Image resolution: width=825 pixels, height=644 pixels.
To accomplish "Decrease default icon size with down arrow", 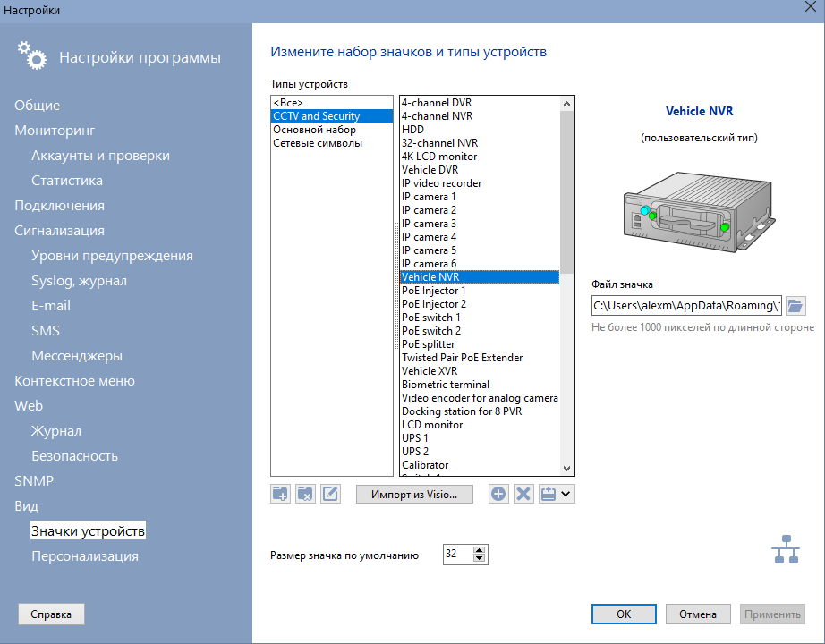I will coord(480,559).
